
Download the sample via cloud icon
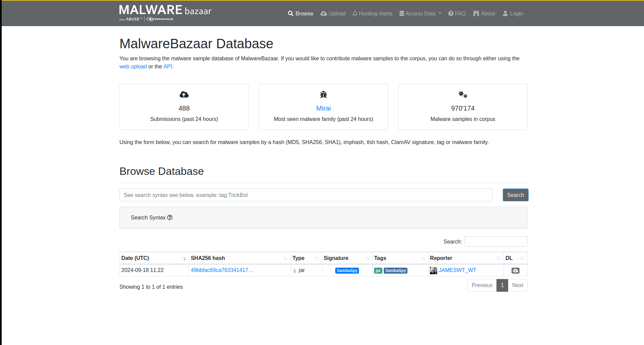[x=515, y=271]
